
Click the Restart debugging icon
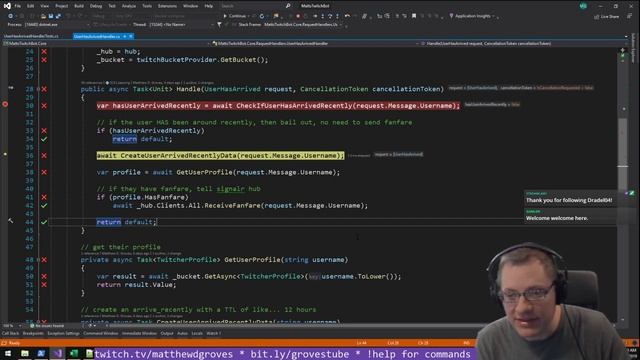coord(262,16)
